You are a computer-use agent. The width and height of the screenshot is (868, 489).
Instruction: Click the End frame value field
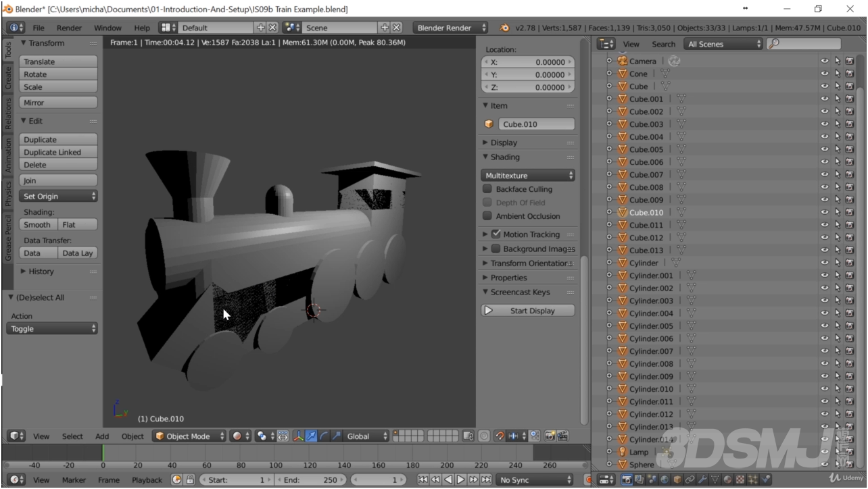(312, 480)
